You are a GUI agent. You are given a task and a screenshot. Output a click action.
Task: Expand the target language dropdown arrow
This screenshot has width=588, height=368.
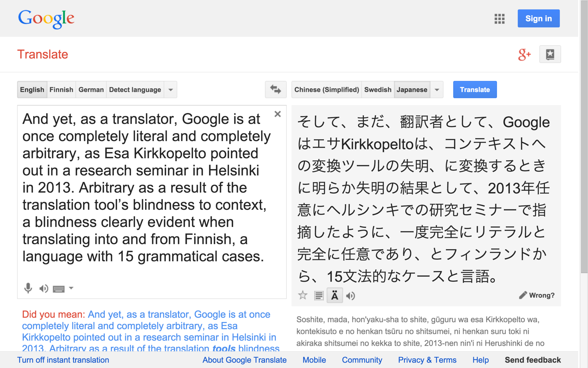click(x=437, y=90)
